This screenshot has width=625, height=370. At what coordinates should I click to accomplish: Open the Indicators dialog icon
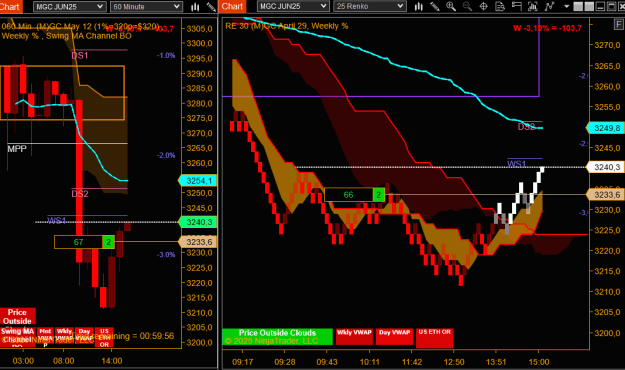(x=550, y=6)
